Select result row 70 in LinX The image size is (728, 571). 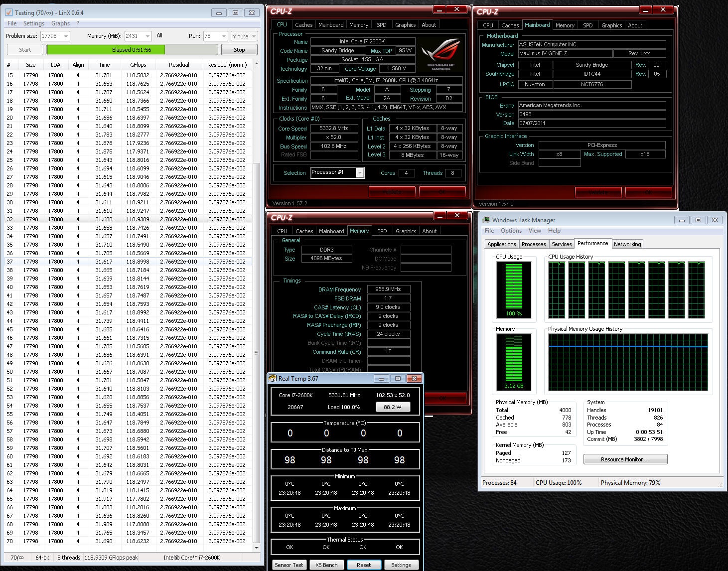click(128, 541)
